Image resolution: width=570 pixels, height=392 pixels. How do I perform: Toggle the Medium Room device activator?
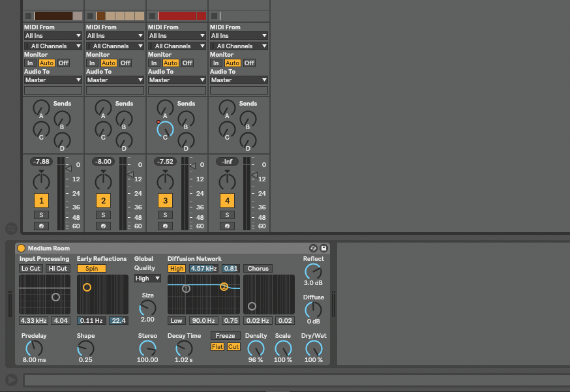[22, 248]
